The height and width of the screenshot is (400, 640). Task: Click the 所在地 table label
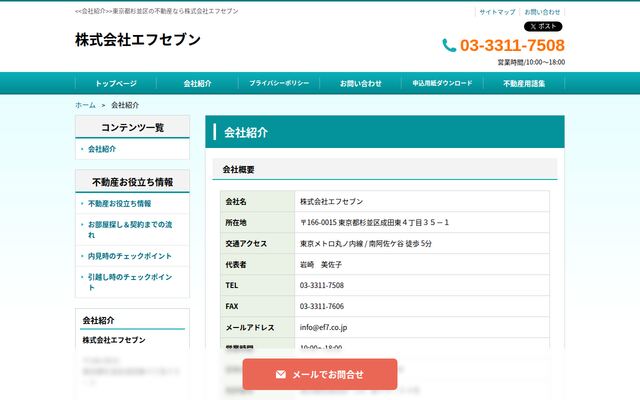coord(236,222)
